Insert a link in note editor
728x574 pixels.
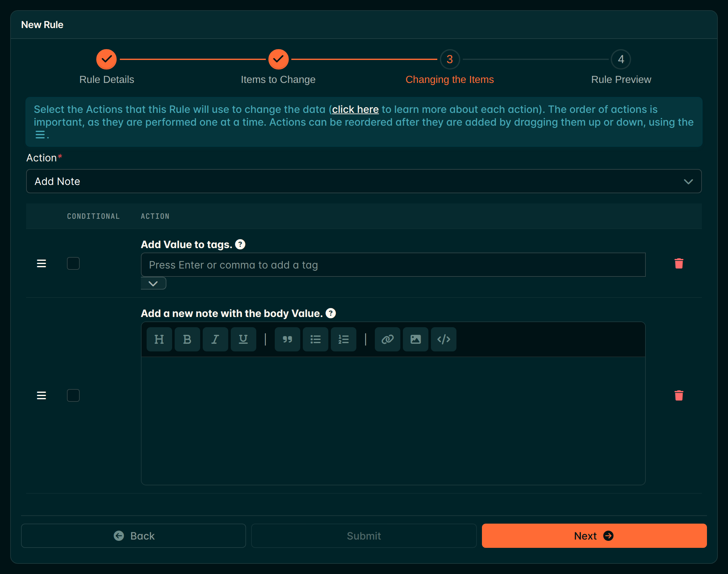click(387, 339)
